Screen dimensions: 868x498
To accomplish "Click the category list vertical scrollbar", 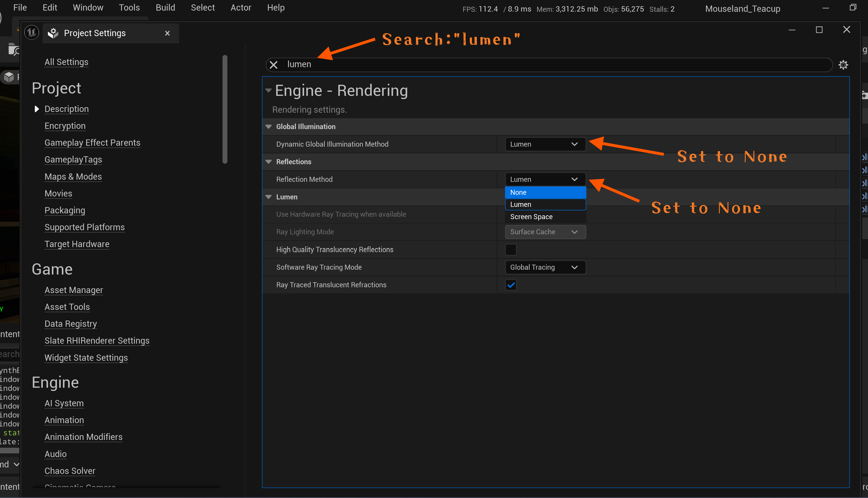I will pyautogui.click(x=225, y=110).
